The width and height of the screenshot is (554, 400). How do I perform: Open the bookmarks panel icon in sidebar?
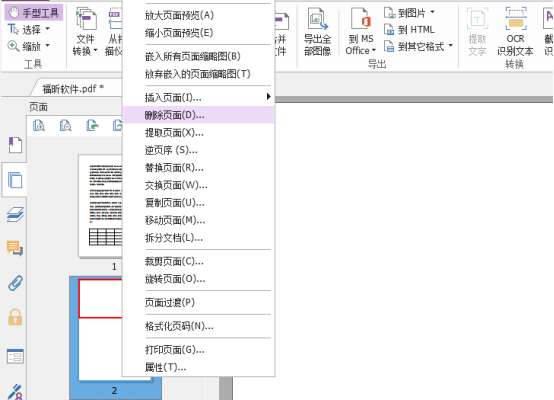[15, 145]
